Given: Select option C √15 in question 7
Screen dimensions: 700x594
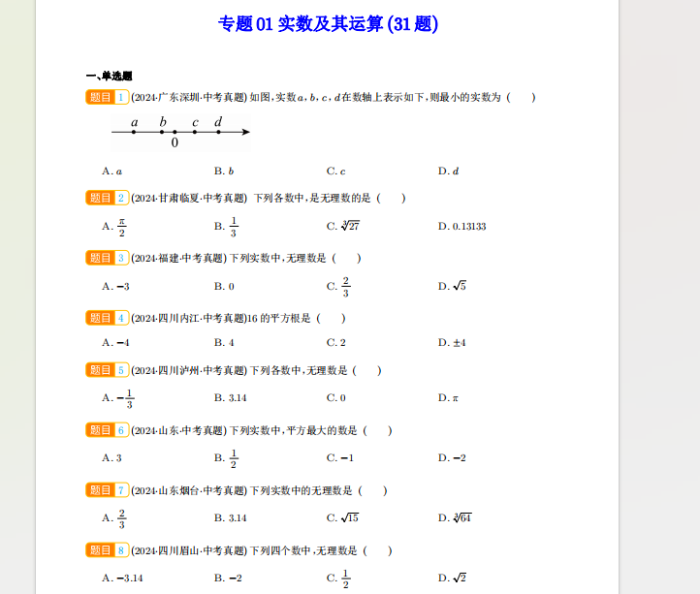Looking at the screenshot, I should click(x=343, y=517).
